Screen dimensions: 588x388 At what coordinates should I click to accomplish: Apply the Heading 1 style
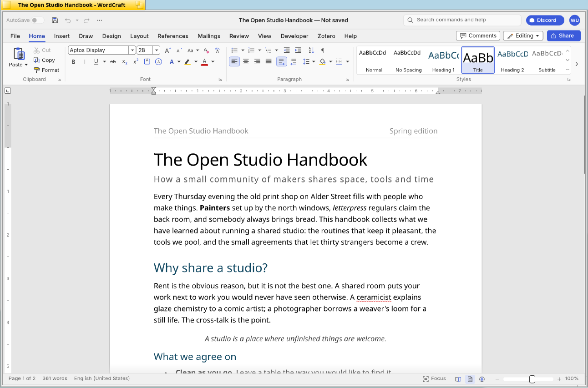click(443, 60)
